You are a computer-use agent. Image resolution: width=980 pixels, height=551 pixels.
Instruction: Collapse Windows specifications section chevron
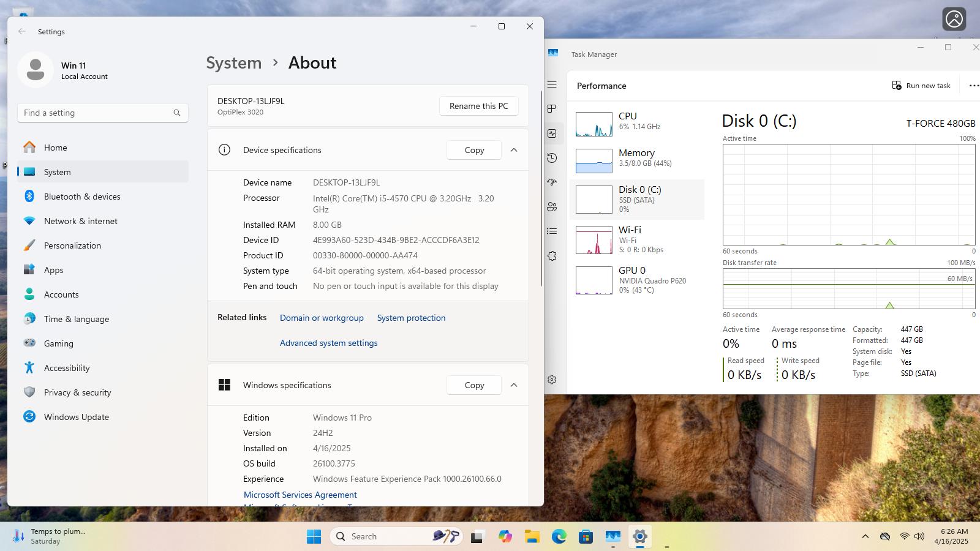coord(514,385)
